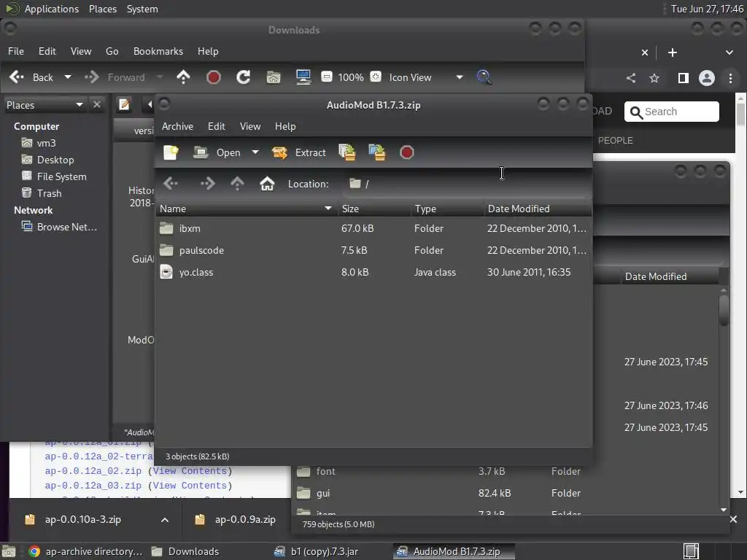
Task: Open a new browser tab
Action: tap(672, 52)
